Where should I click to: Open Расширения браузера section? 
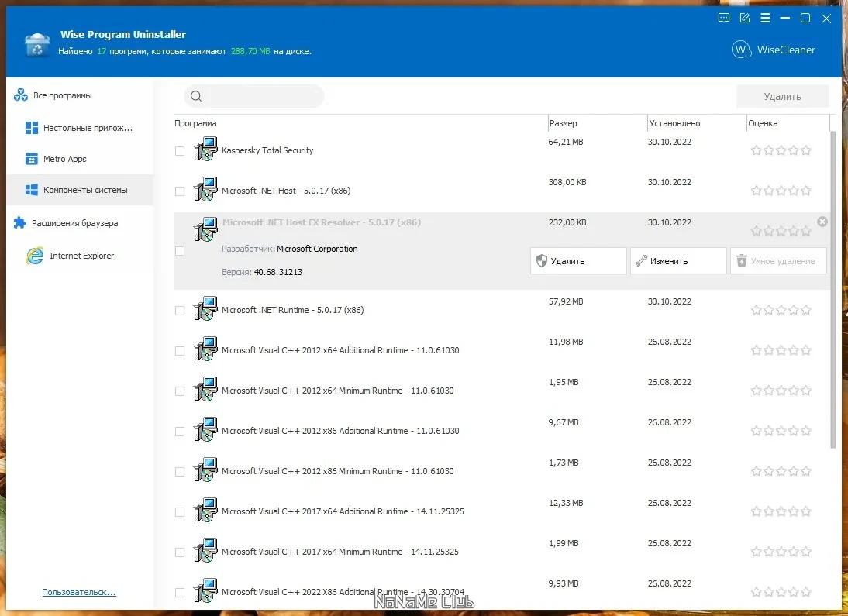(x=80, y=223)
